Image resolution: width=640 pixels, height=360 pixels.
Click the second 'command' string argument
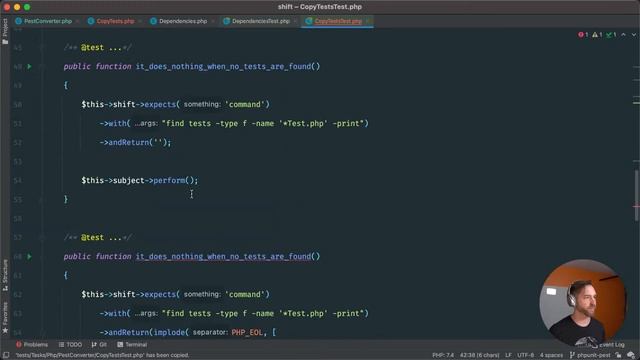pos(244,294)
